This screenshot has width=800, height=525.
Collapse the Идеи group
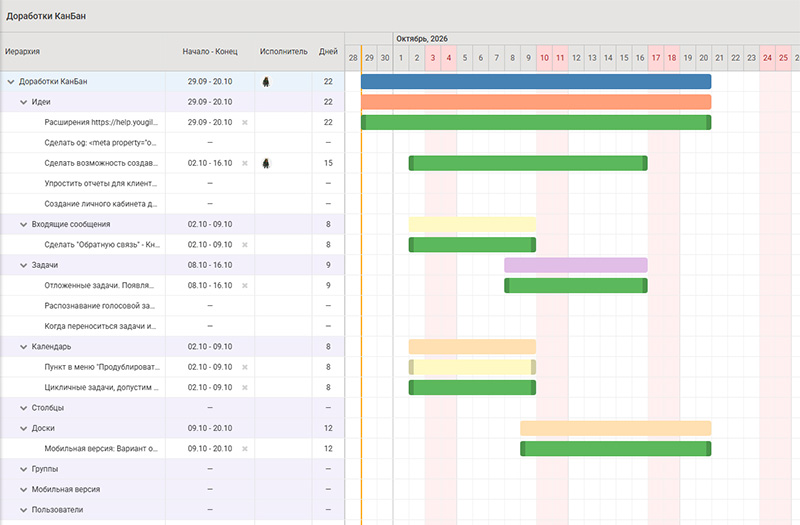click(x=23, y=102)
